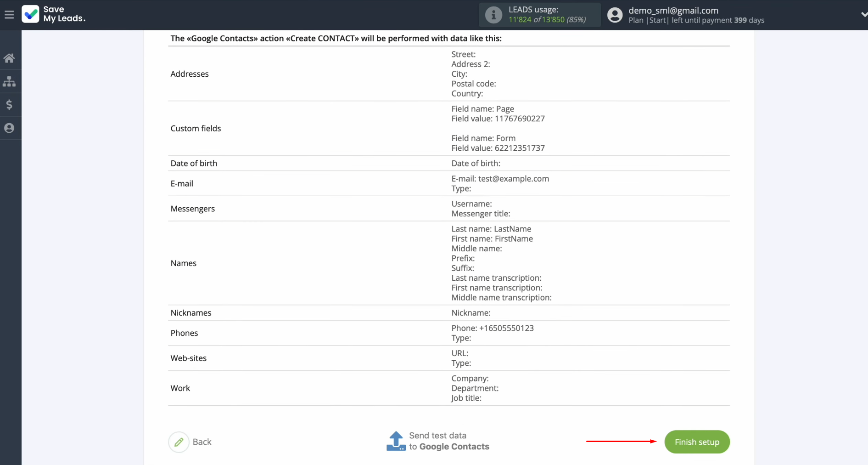The width and height of the screenshot is (868, 465).
Task: Click 'Field name: Form' text
Action: click(x=483, y=138)
